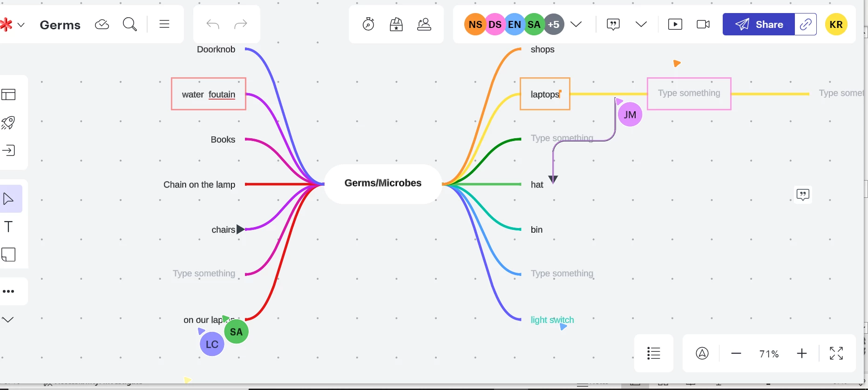Select collaborator avatar EN
Viewport: 868px width, 390px height.
pyautogui.click(x=515, y=25)
